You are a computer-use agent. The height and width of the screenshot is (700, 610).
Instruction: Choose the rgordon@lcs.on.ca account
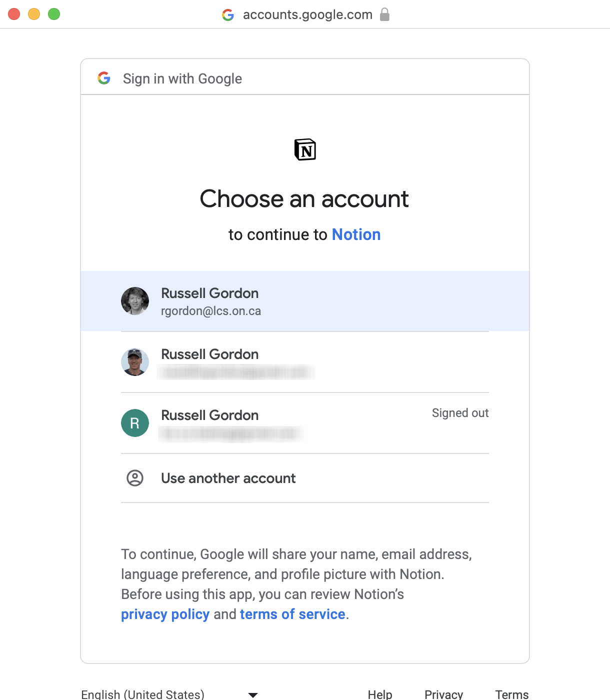304,301
